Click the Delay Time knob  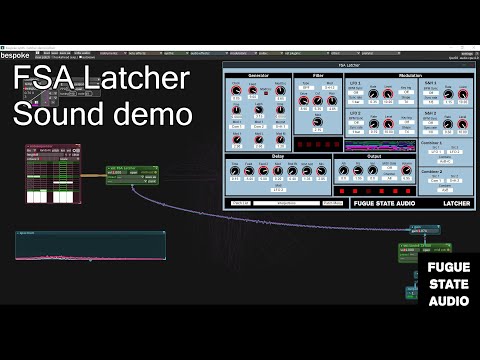click(235, 171)
